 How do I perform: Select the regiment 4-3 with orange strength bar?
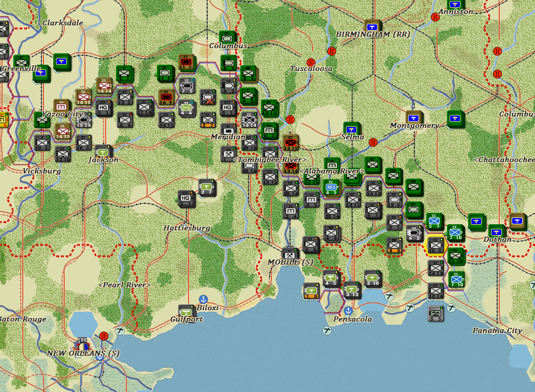394,245
